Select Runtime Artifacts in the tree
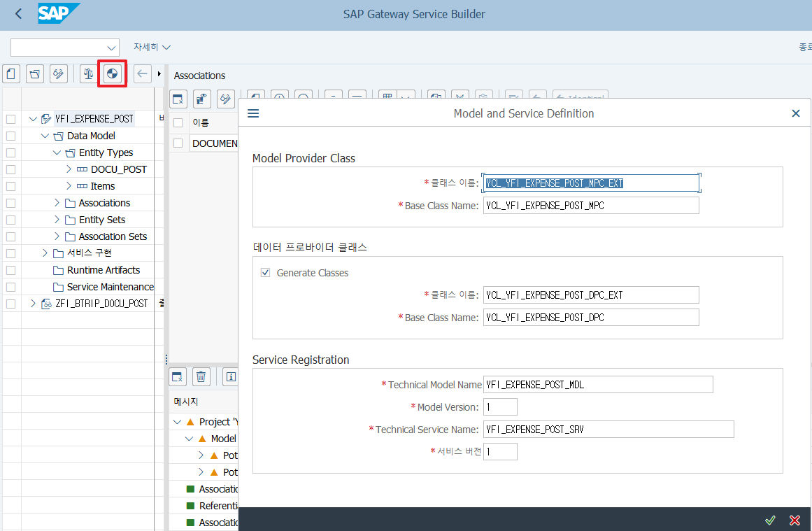This screenshot has height=531, width=812. (x=104, y=270)
